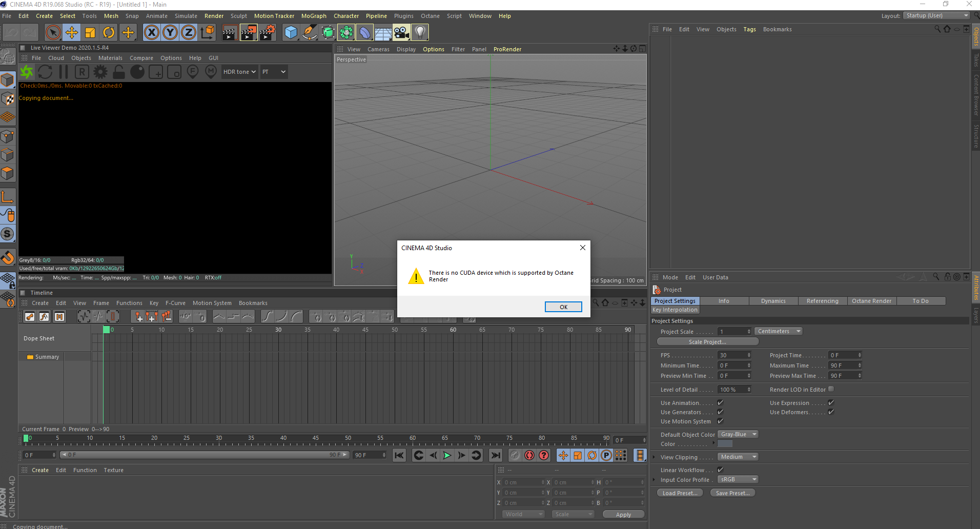Play the animation forward
The width and height of the screenshot is (980, 529).
pyautogui.click(x=447, y=455)
